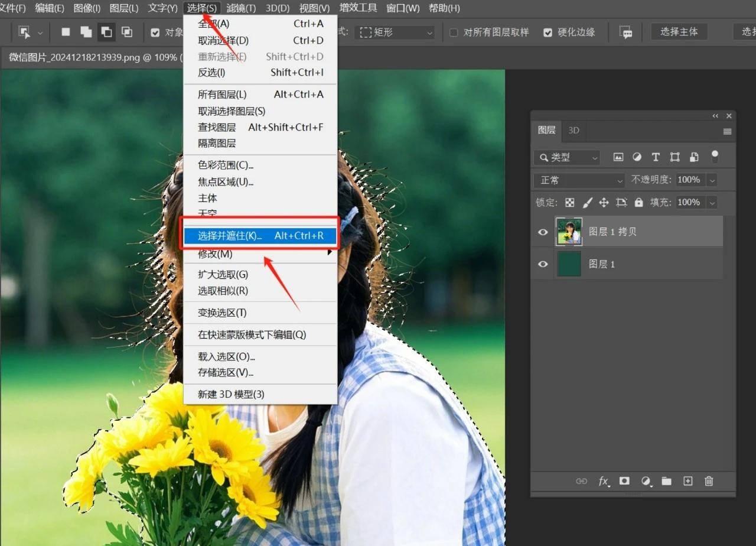This screenshot has width=756, height=546.
Task: Delete layer using the trash icon
Action: point(709,481)
